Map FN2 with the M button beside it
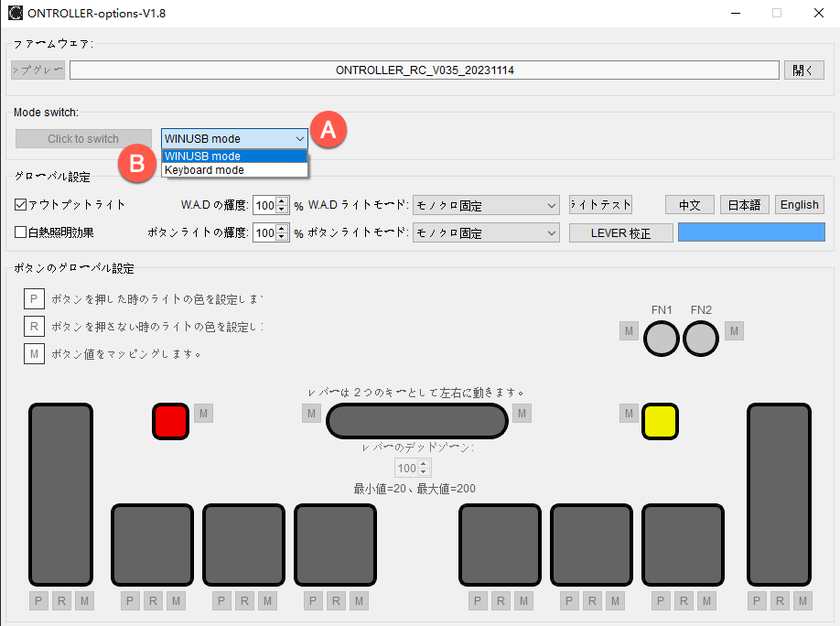 coord(734,330)
